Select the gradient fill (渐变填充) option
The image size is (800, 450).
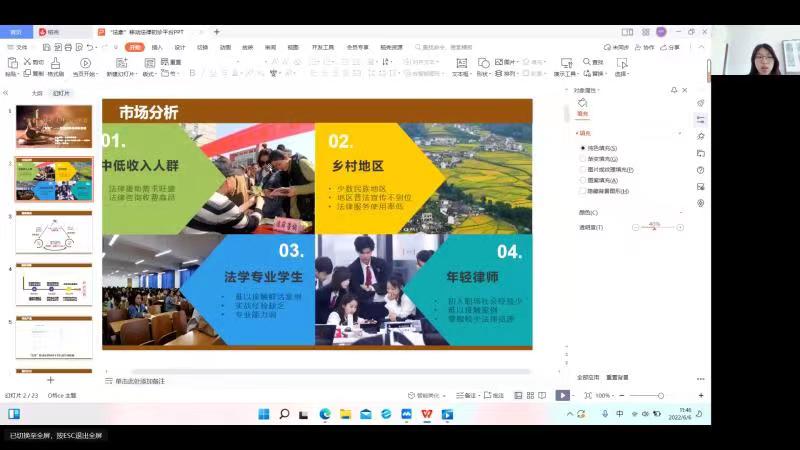click(583, 158)
